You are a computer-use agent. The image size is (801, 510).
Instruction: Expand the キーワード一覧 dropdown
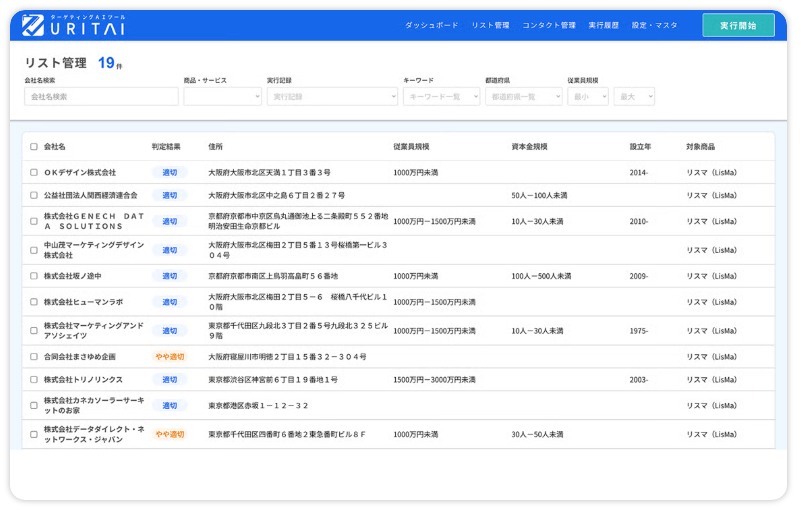[x=441, y=97]
